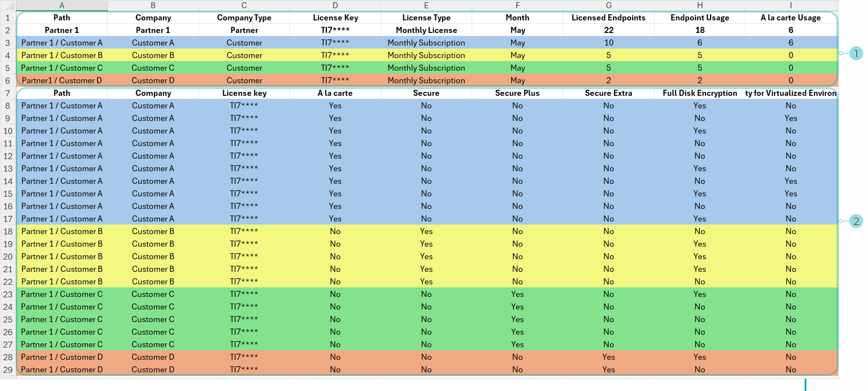Select the Customer D cell in row 6
The image size is (868, 391).
point(153,80)
